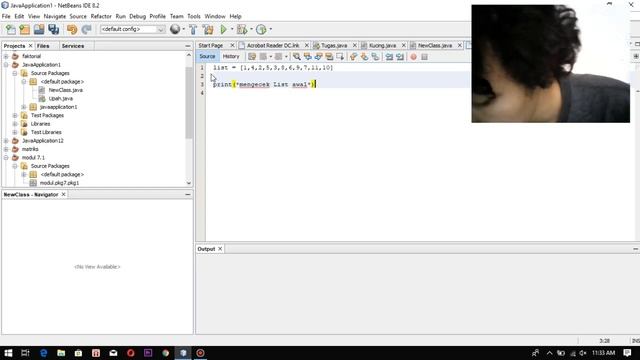
Task: Click the Undo toolbar icon
Action: click(72, 29)
